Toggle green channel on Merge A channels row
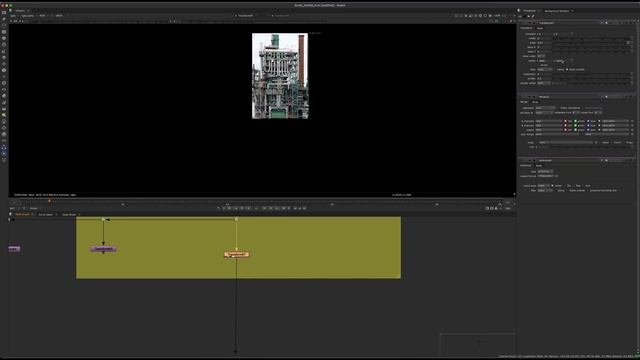 pos(576,121)
